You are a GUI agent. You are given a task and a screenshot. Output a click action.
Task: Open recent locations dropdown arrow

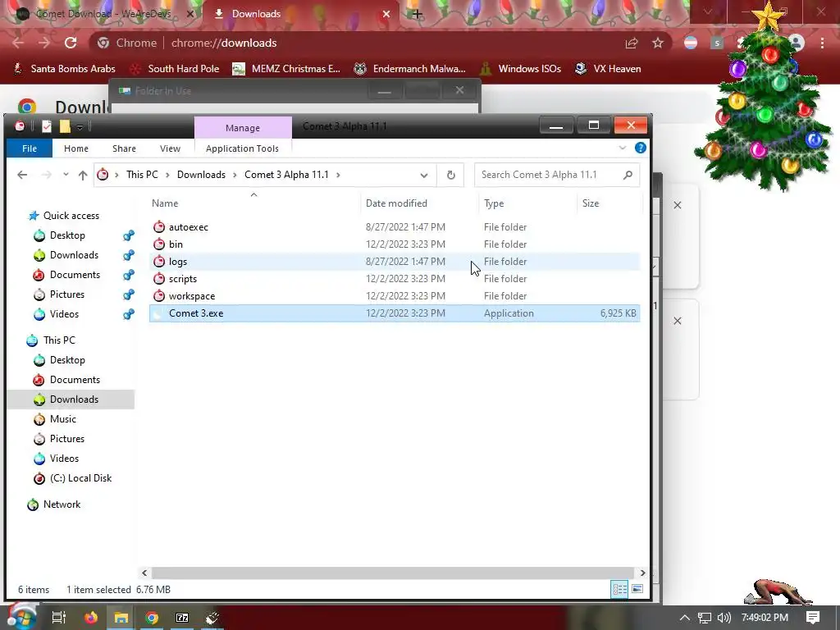(66, 175)
